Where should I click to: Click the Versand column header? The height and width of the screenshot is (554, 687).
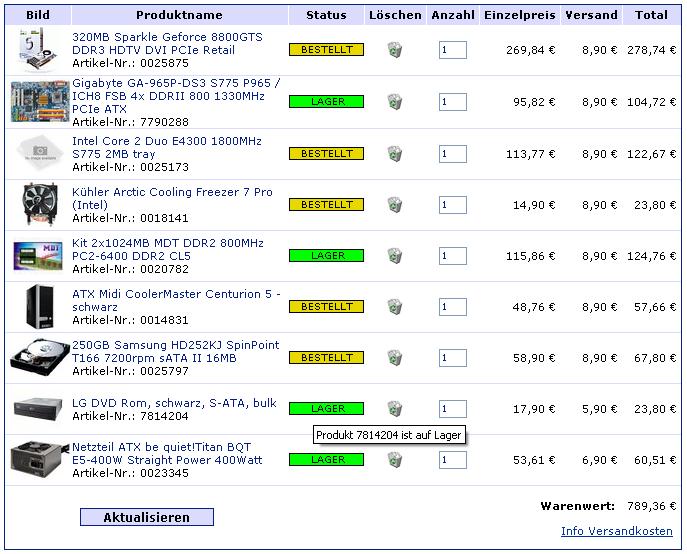(591, 15)
